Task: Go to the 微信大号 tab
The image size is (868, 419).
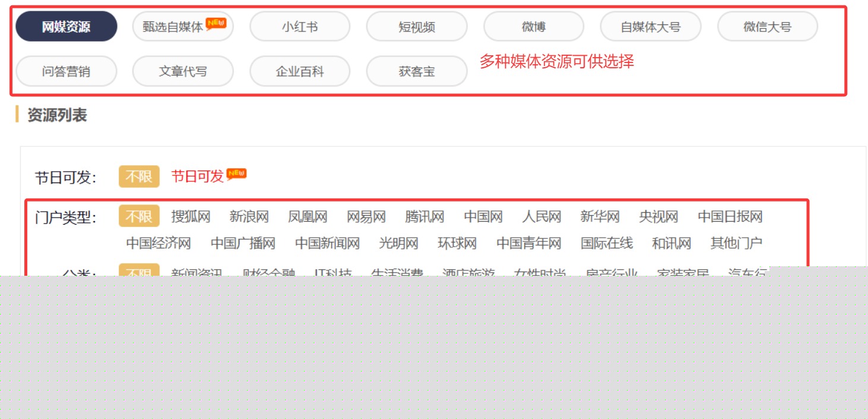Action: (x=768, y=27)
